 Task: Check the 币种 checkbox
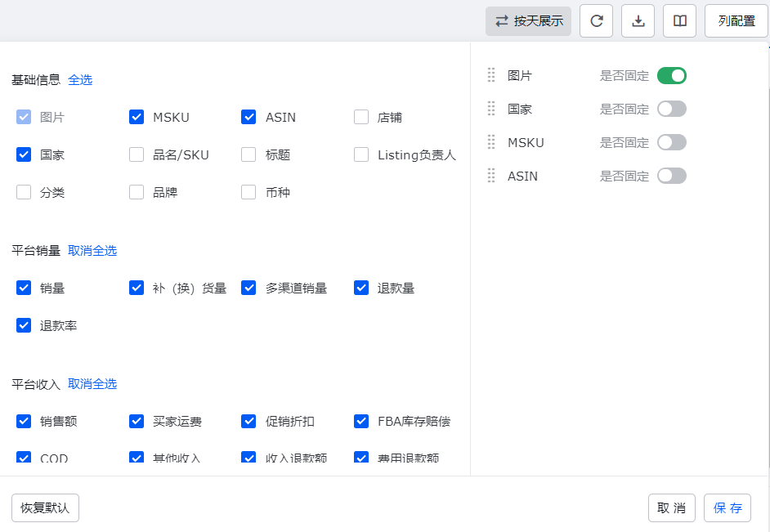[248, 192]
